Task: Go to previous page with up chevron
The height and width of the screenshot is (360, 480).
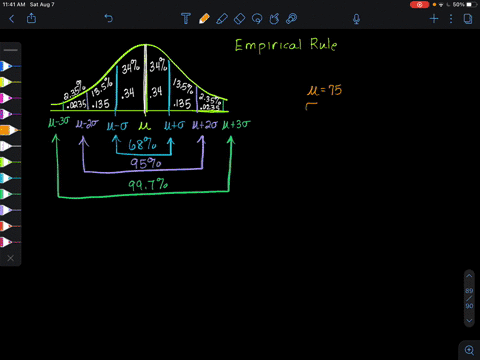Action: pos(469,276)
